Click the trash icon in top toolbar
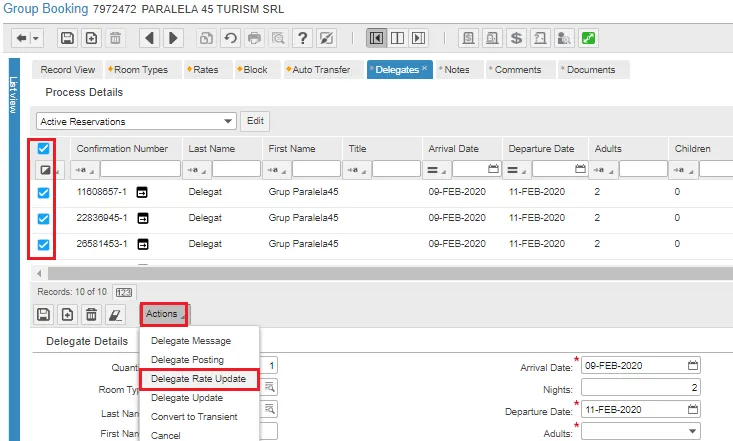Screen dimensions: 733x441 point(115,38)
